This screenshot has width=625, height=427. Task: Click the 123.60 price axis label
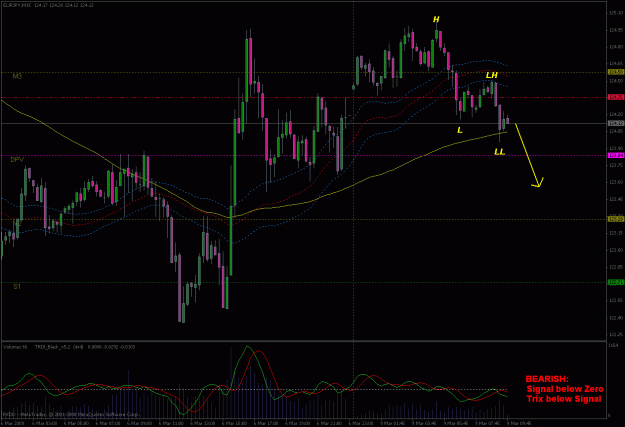click(x=616, y=182)
